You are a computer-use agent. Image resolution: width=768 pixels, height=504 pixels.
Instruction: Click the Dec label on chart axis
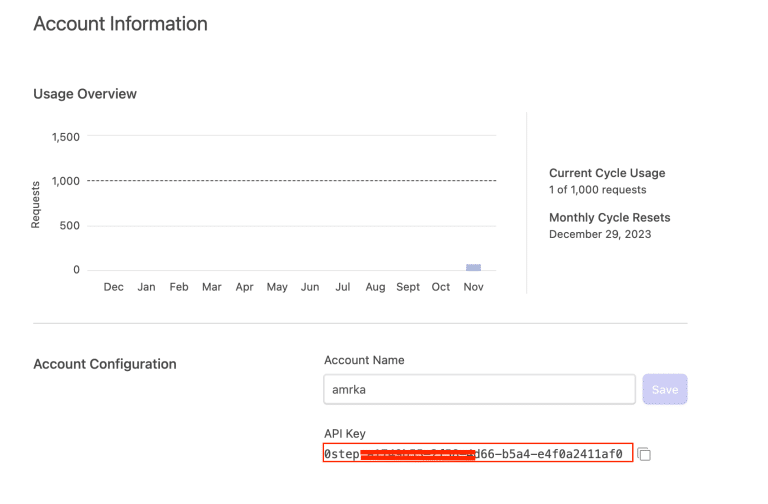pyautogui.click(x=114, y=287)
